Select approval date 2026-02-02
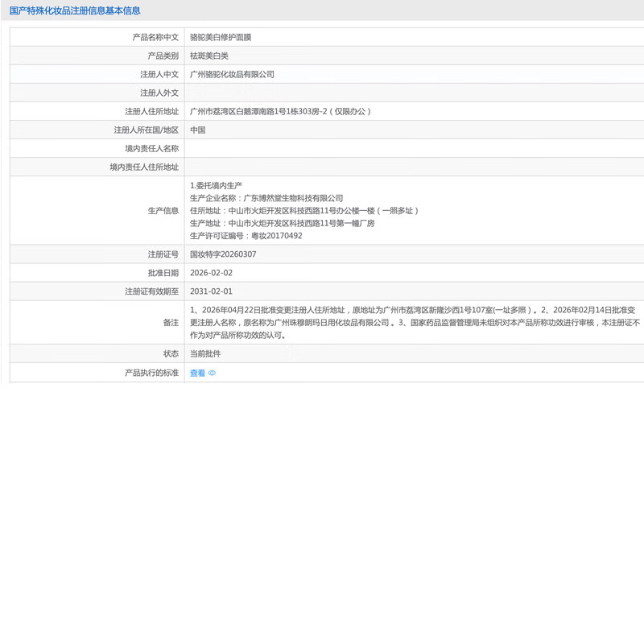This screenshot has width=644, height=644. [x=211, y=273]
